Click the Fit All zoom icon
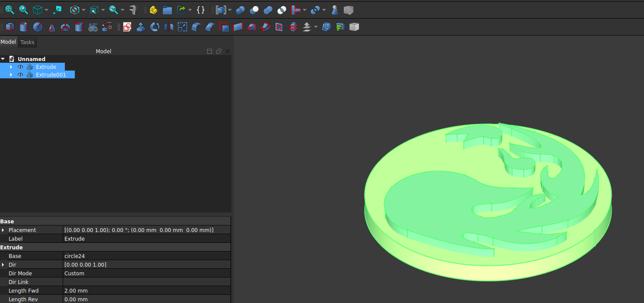This screenshot has height=303, width=644. pyautogui.click(x=10, y=10)
